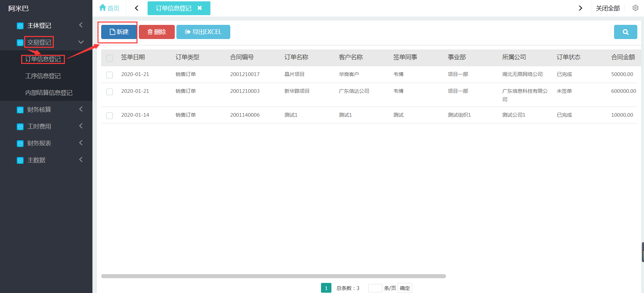644x293 pixels.
Task: Click the 导出EXCEL button
Action: [x=203, y=32]
